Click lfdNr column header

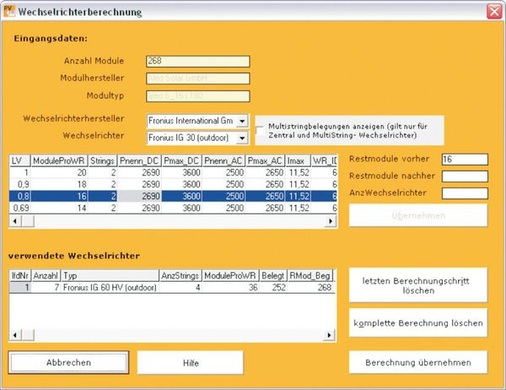[x=20, y=276]
